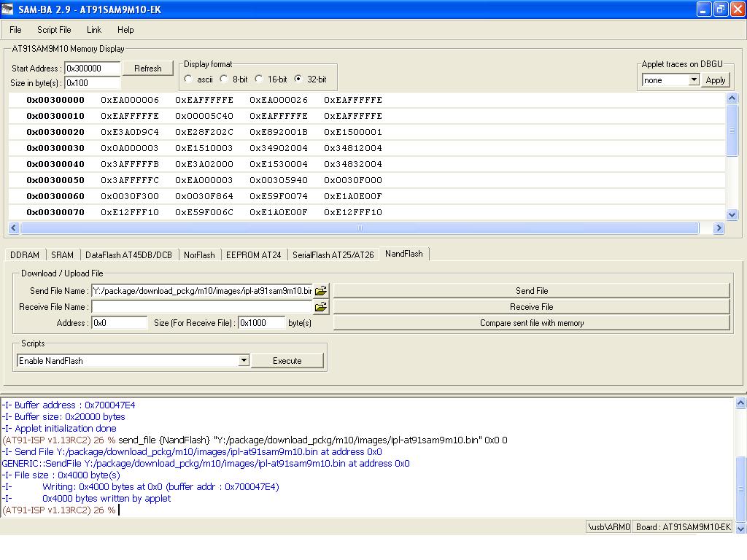Switch to the SerialFlash AT25/AT26 tab
This screenshot has width=747, height=560.
(333, 254)
